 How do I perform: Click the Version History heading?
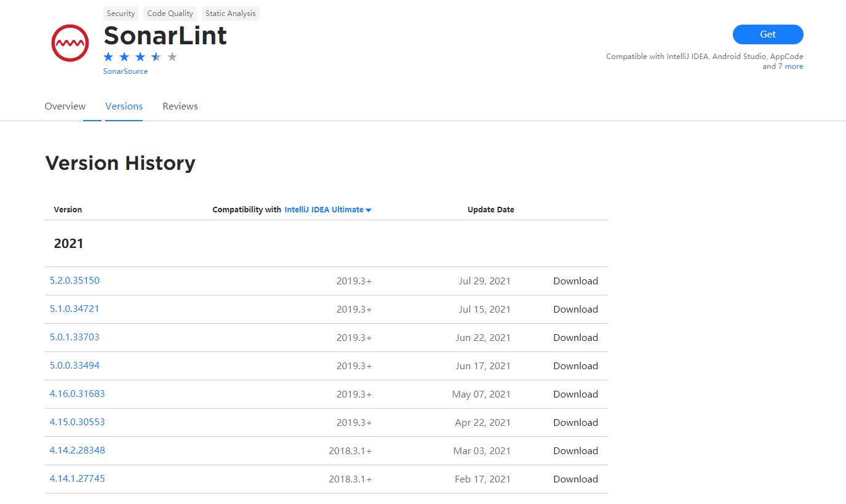(x=120, y=163)
